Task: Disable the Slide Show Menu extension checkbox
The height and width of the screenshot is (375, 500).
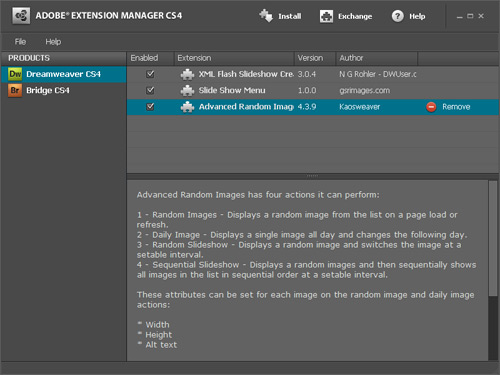Action: tap(150, 90)
